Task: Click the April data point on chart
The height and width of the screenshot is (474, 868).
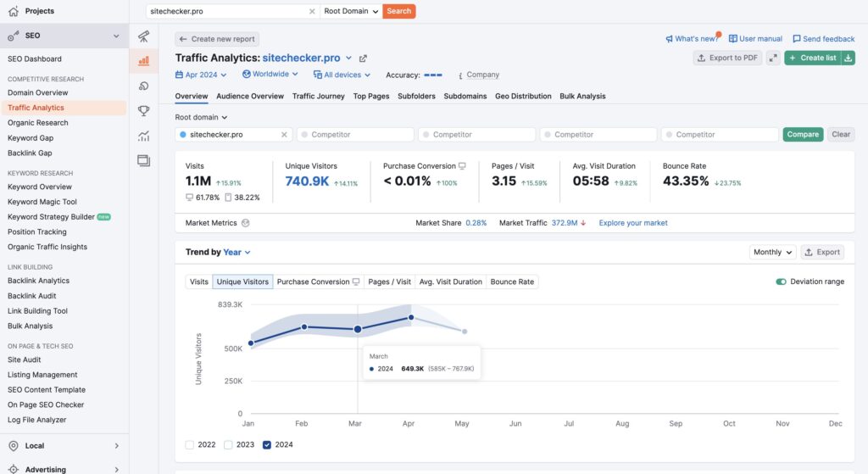Action: (411, 318)
